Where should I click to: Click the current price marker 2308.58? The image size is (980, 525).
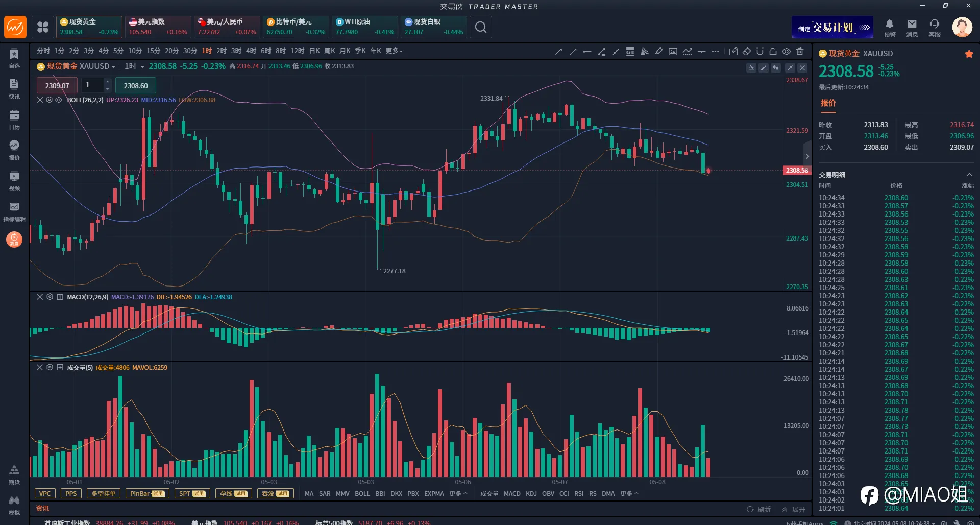tap(797, 171)
